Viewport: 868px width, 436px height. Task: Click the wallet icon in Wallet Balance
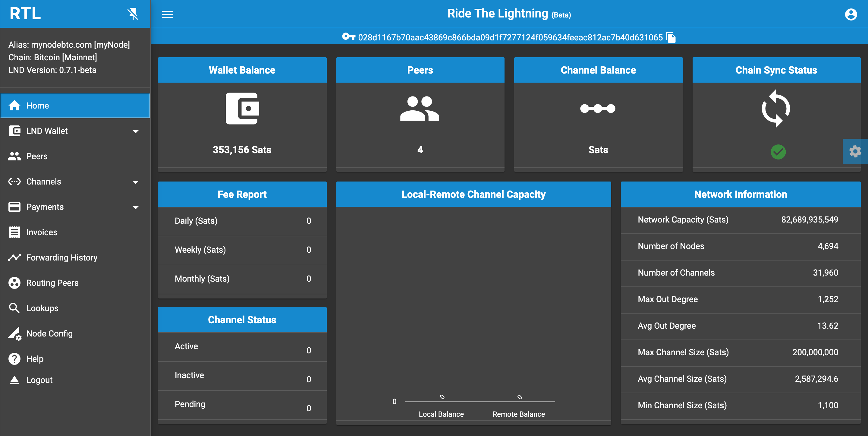click(242, 109)
